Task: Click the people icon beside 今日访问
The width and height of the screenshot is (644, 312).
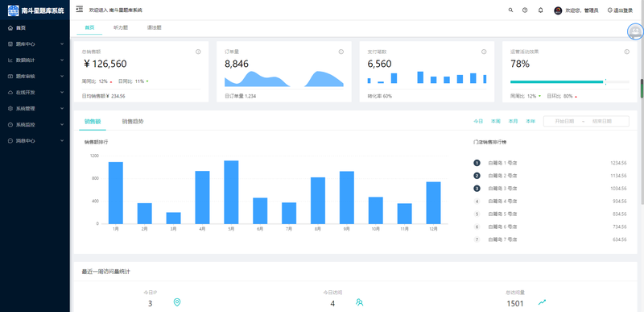Action: pos(359,302)
